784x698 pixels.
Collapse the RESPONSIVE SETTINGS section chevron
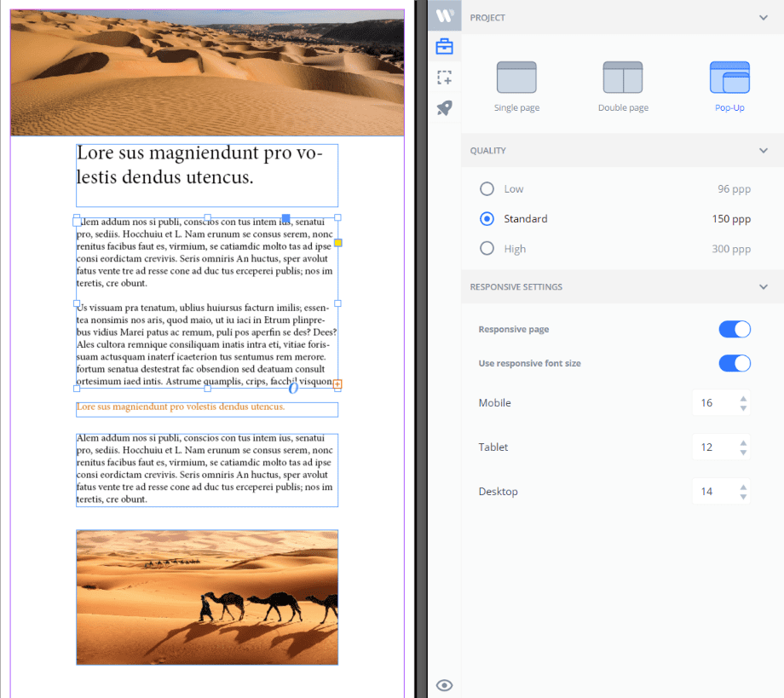(x=764, y=287)
